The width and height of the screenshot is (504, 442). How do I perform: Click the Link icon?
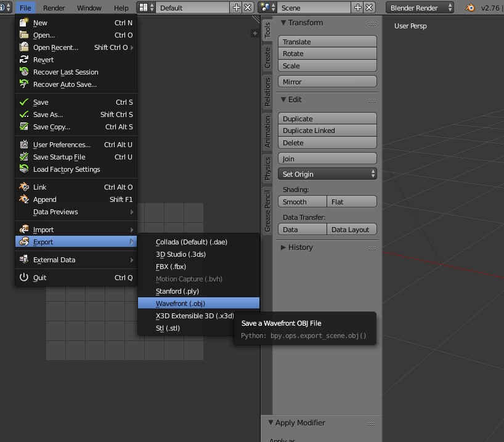click(x=24, y=187)
